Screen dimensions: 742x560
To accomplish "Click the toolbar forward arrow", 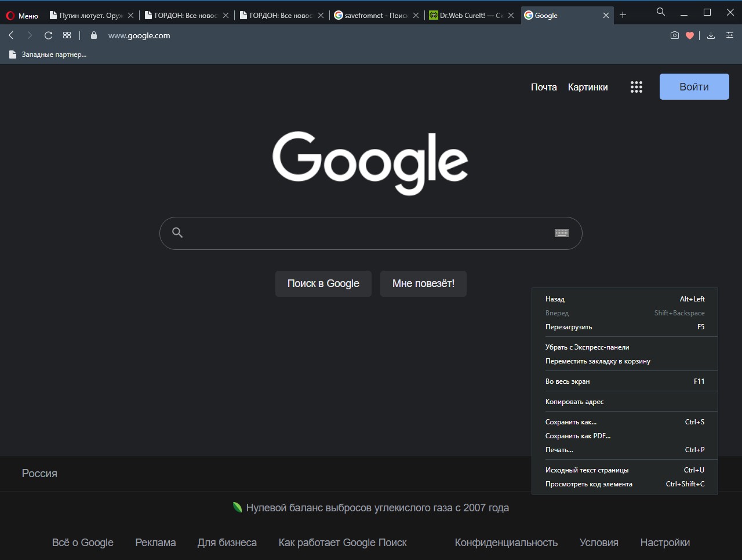I will (x=30, y=35).
